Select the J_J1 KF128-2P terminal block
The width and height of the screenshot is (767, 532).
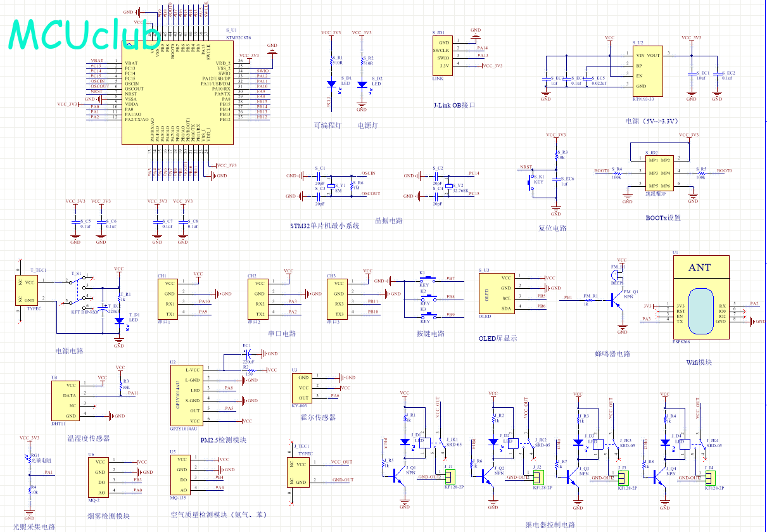451,477
